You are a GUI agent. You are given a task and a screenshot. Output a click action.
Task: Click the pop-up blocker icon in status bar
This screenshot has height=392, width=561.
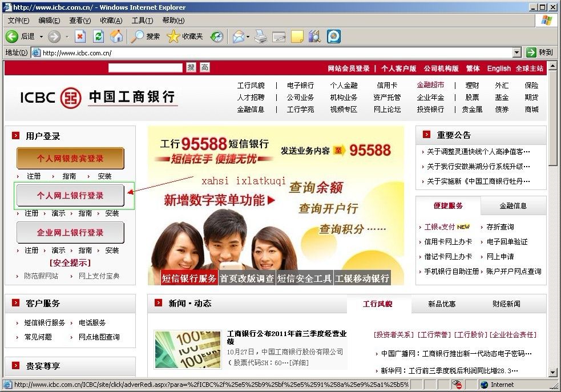click(457, 385)
